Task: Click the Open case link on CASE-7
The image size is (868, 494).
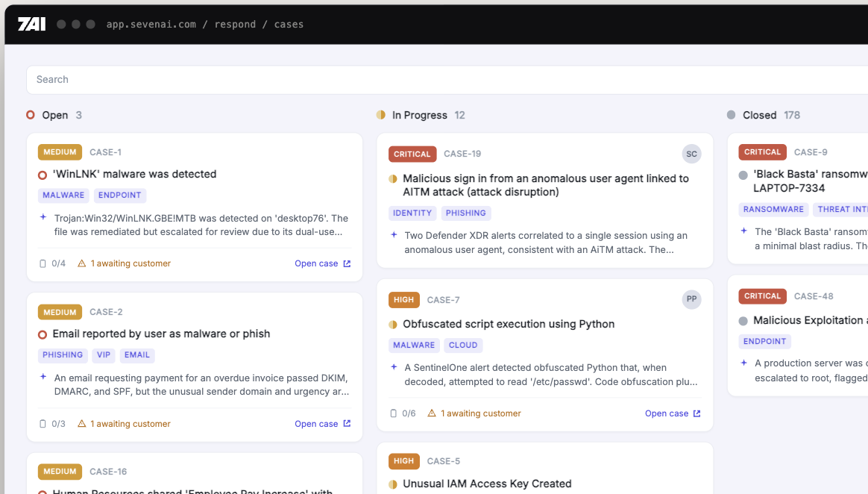Action: [x=667, y=413]
